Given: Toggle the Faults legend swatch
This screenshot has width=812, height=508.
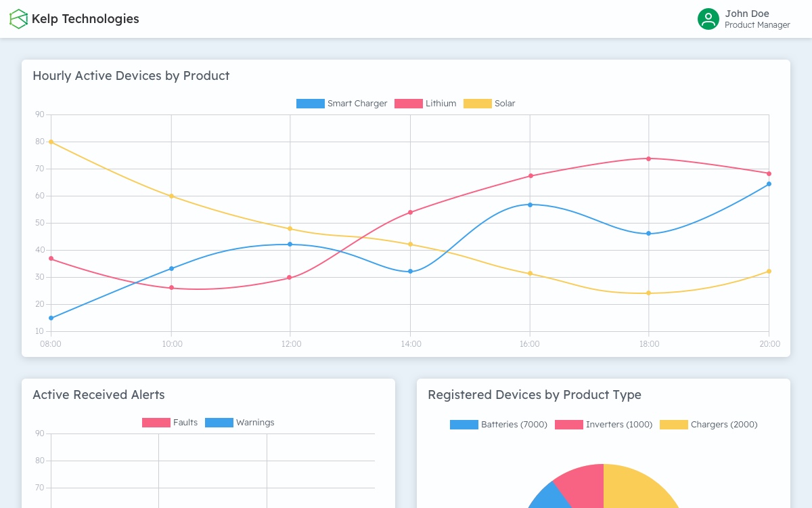Looking at the screenshot, I should point(156,423).
